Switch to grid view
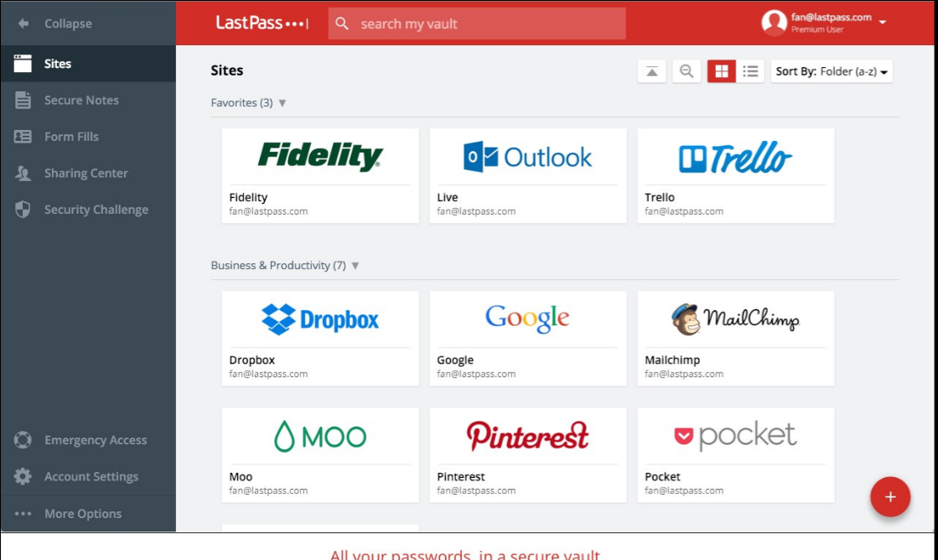 point(722,71)
